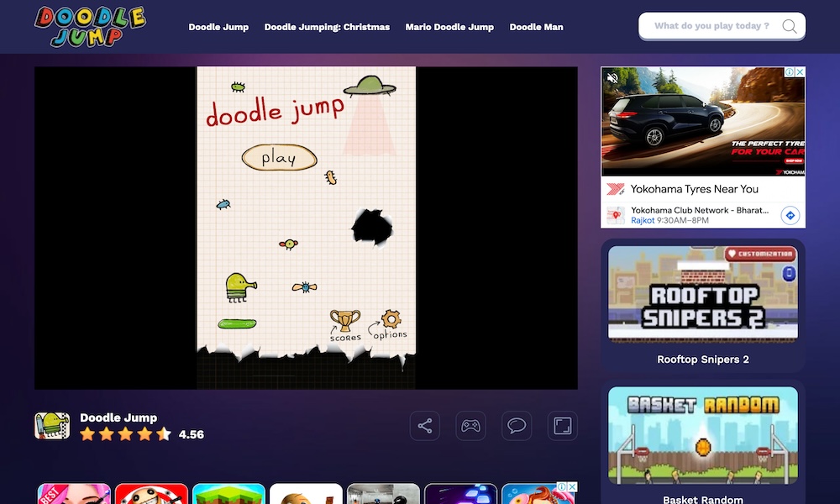Open Doodle Jumping: Christmas menu link
840x504 pixels.
[327, 27]
